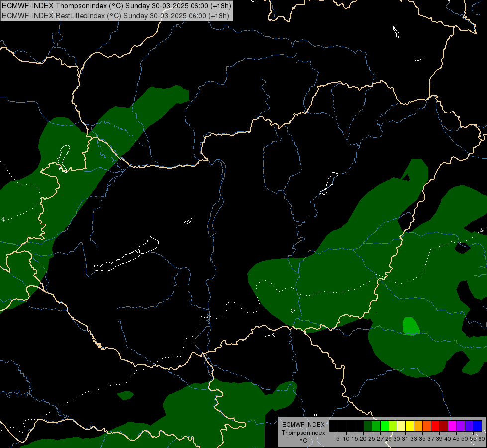Click the dark red 39–40 legend swatch

[444, 426]
